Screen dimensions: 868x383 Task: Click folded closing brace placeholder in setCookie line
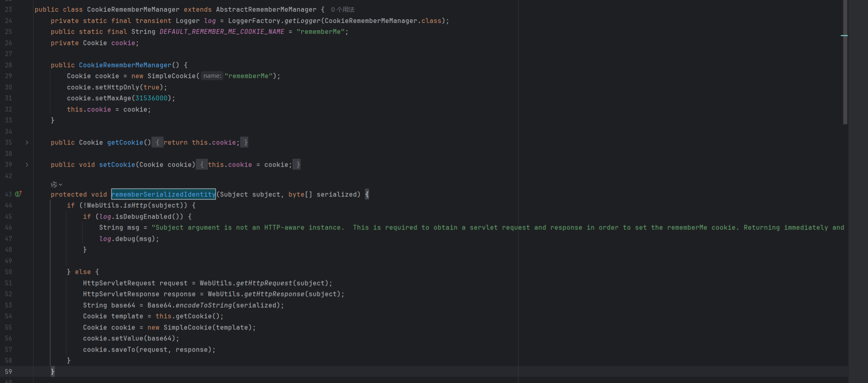point(297,165)
